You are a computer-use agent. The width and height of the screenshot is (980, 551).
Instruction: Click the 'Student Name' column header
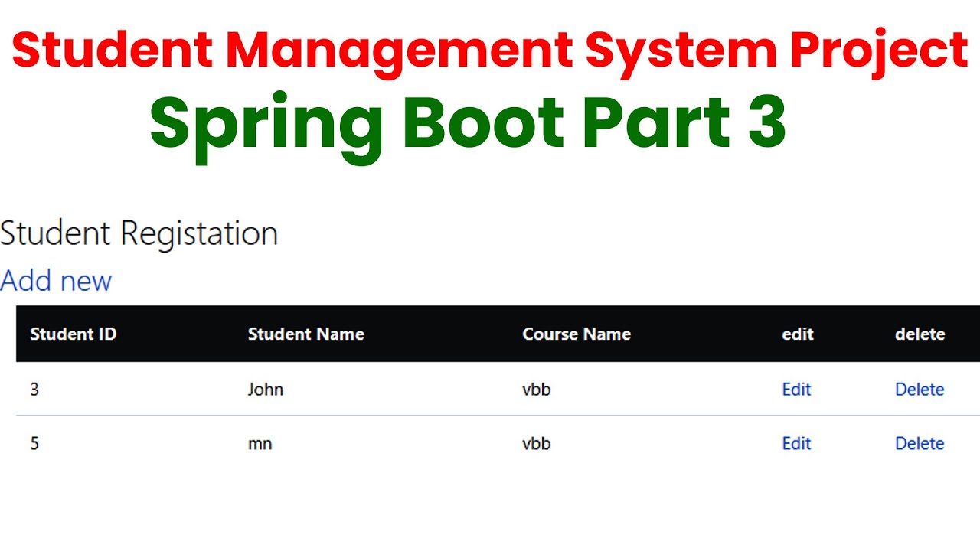coord(306,334)
